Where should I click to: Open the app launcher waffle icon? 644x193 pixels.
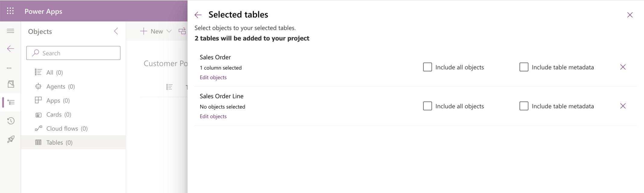coord(10,11)
